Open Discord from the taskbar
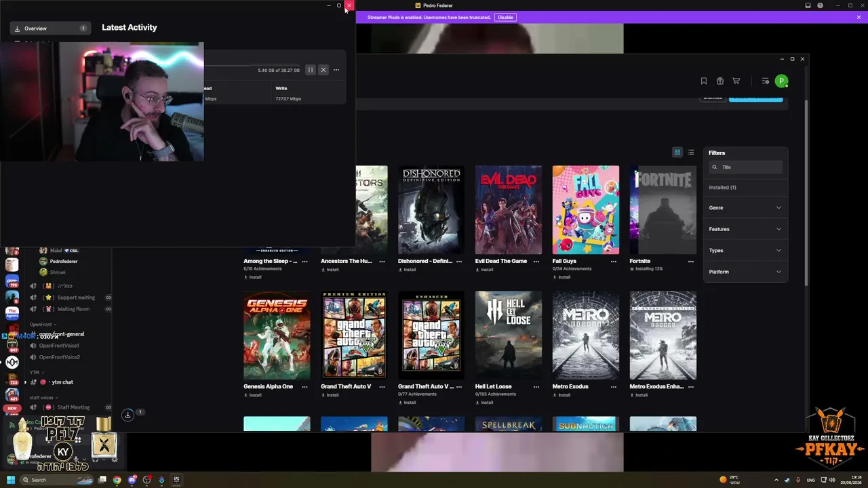Image resolution: width=868 pixels, height=488 pixels. tap(132, 480)
